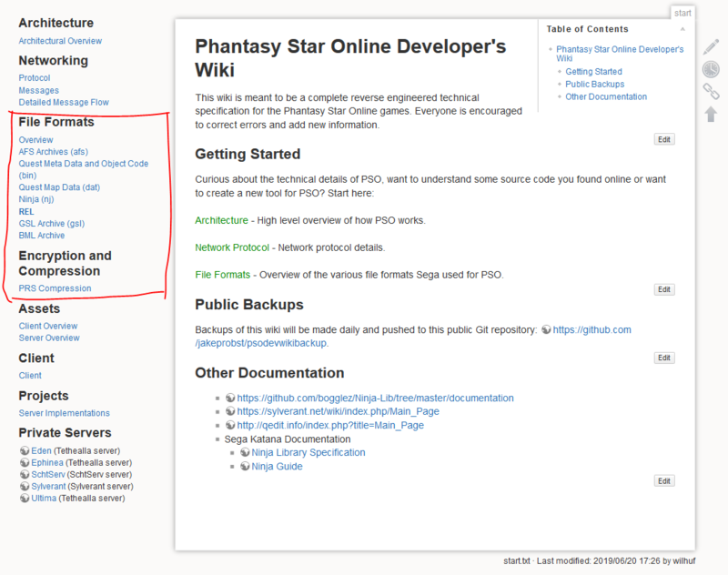Click the Other Documentation section heading

point(269,373)
